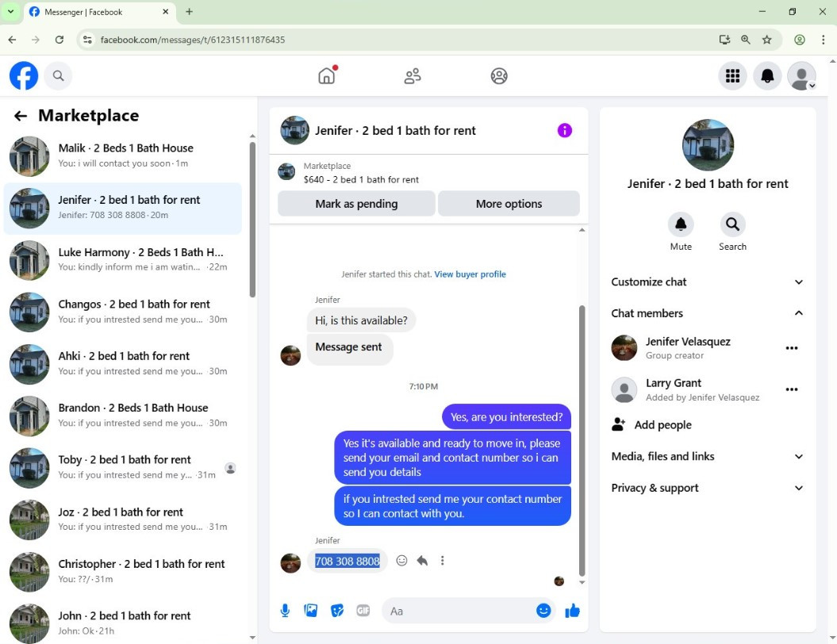The image size is (837, 644).
Task: Open the Brandon 2 Beds 1 Bath House chat
Action: (123, 415)
